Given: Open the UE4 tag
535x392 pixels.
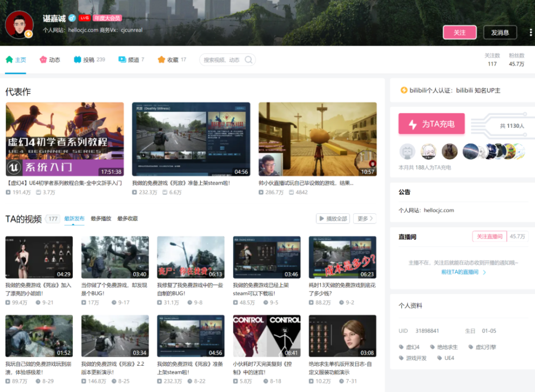Looking at the screenshot, I should [446, 358].
